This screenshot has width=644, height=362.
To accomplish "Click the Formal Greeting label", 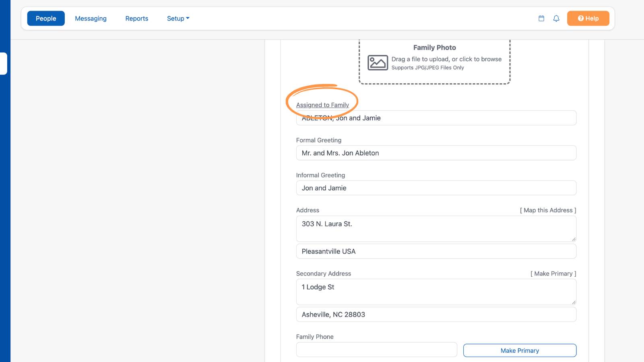I will 319,140.
